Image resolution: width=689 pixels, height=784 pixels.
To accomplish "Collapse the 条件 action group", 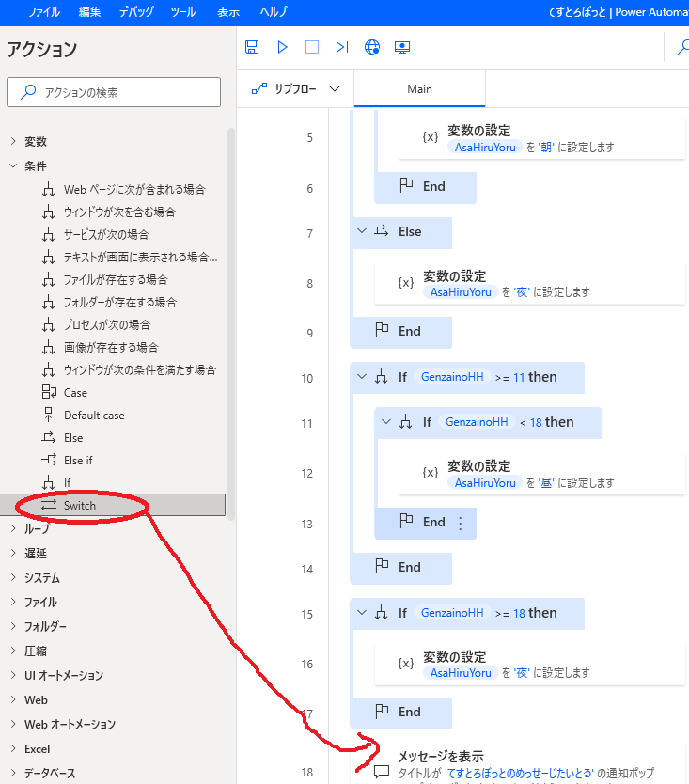I will (x=13, y=165).
